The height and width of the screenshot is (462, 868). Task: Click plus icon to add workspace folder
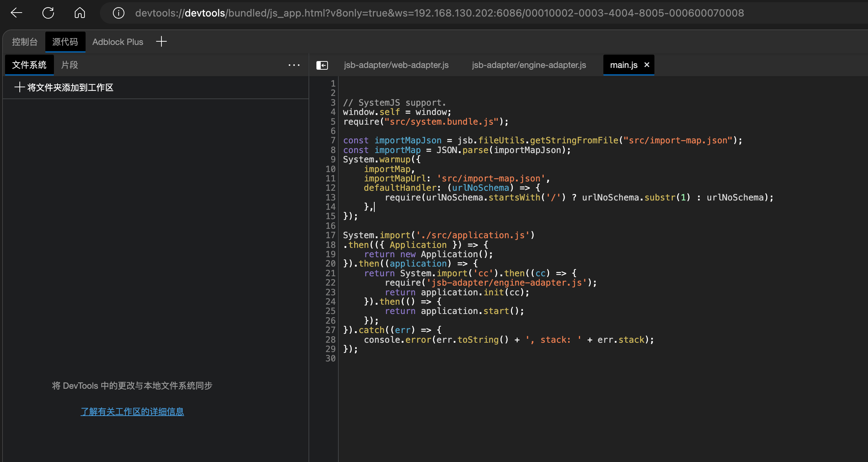coord(19,87)
